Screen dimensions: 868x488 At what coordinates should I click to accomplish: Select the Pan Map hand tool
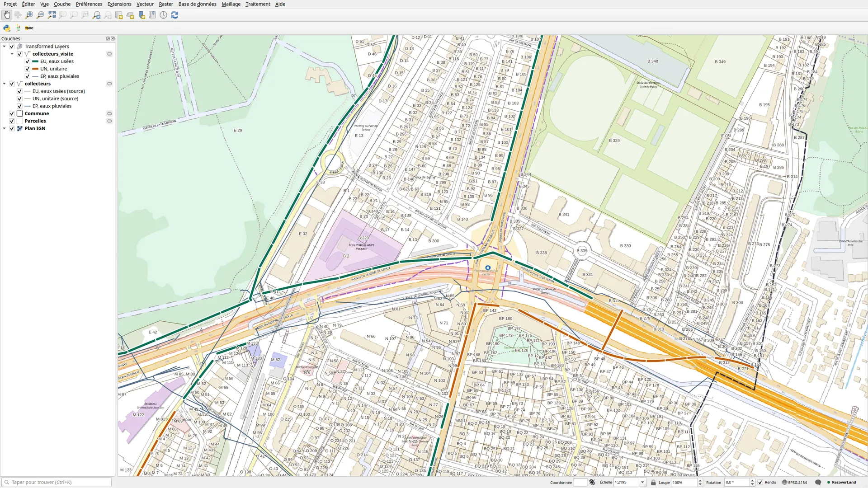tap(7, 15)
